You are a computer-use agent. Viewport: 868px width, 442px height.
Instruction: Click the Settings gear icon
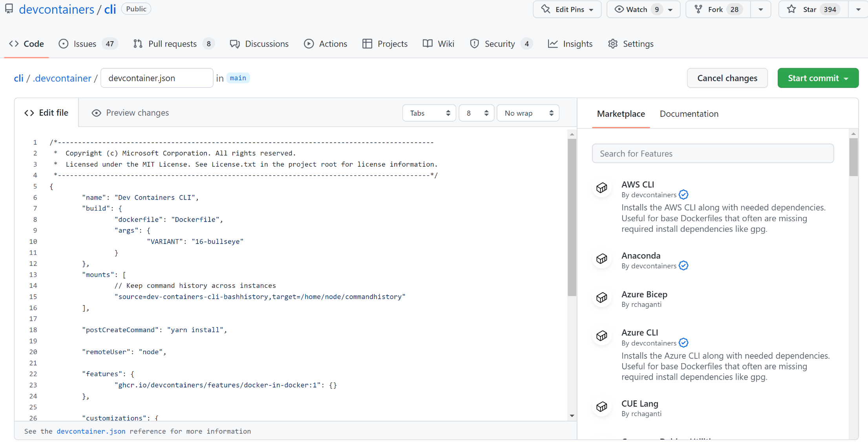click(x=613, y=44)
